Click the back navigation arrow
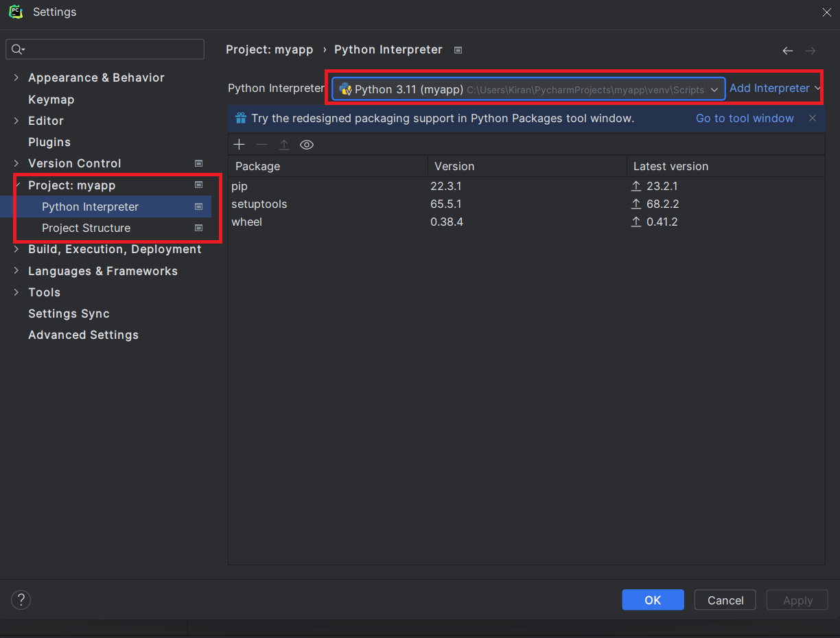The height and width of the screenshot is (638, 840). (x=787, y=50)
